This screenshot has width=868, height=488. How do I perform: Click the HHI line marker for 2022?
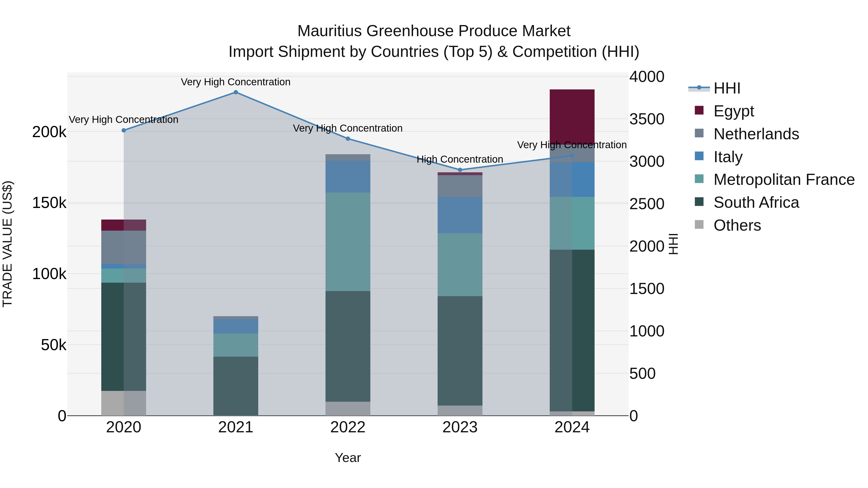(x=348, y=139)
